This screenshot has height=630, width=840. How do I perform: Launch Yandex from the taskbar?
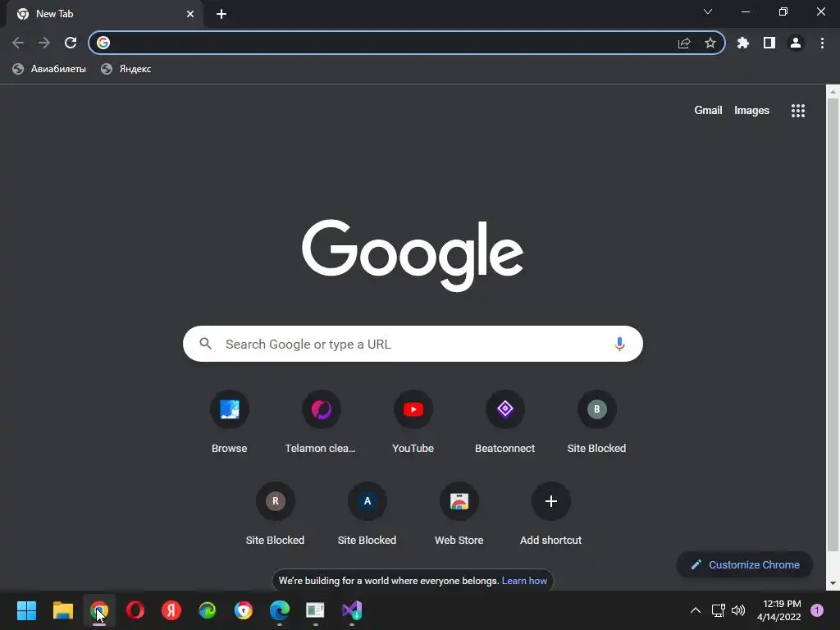pos(171,610)
